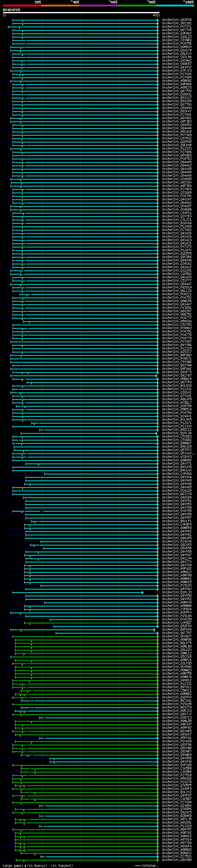This screenshot has height=868, width=197.
Task: Select hit UniRef100_P15193
Action: click(x=177, y=585)
